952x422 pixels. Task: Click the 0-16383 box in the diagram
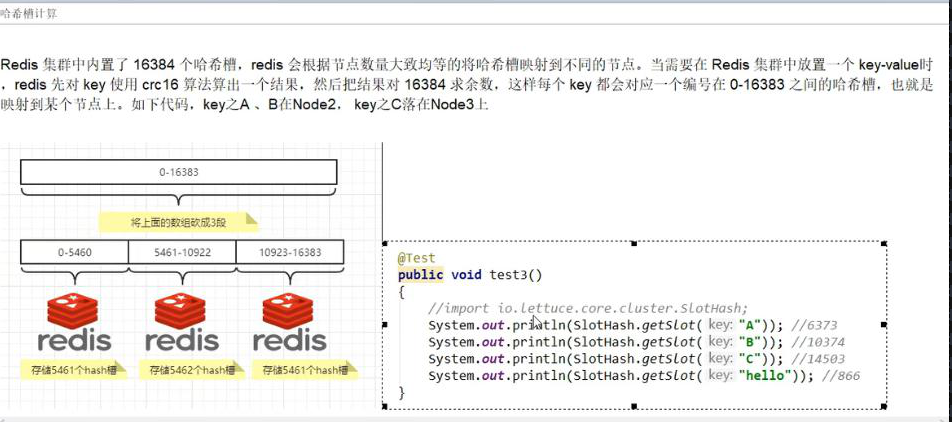(x=178, y=172)
